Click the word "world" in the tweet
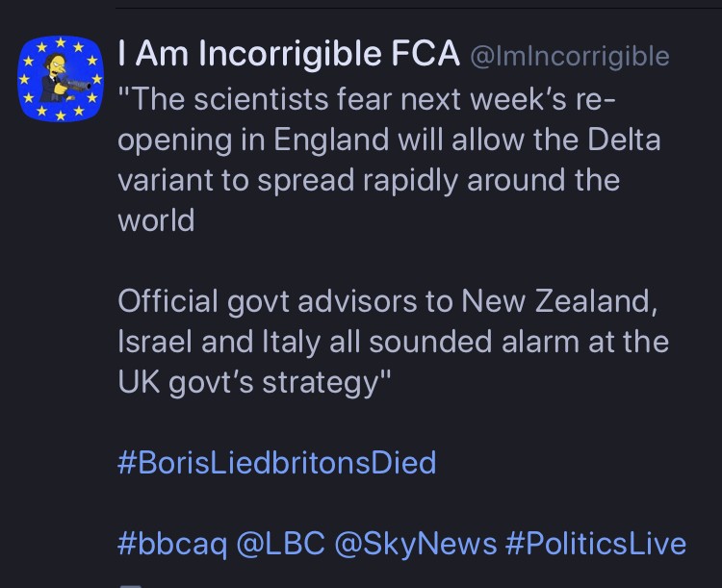 click(156, 219)
